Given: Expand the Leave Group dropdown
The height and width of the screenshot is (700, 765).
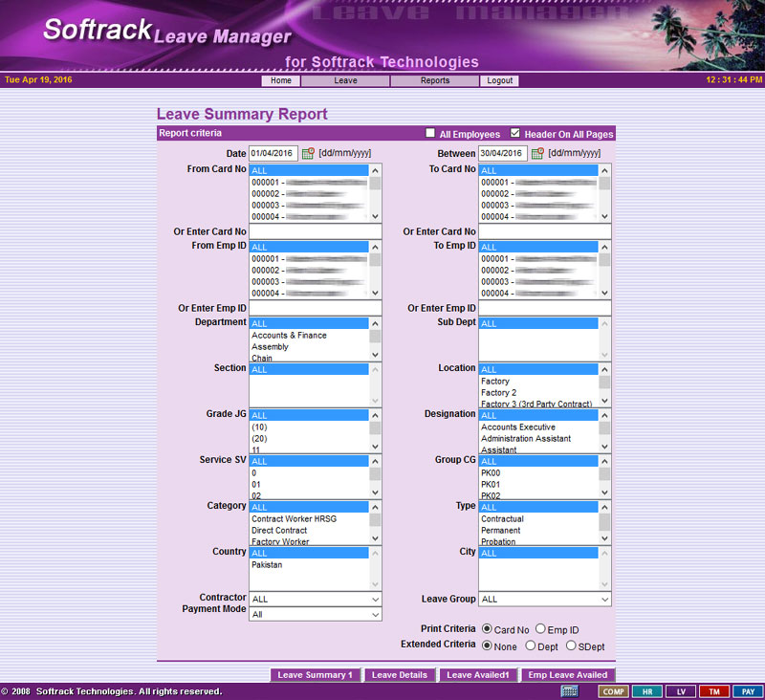Looking at the screenshot, I should (545, 600).
